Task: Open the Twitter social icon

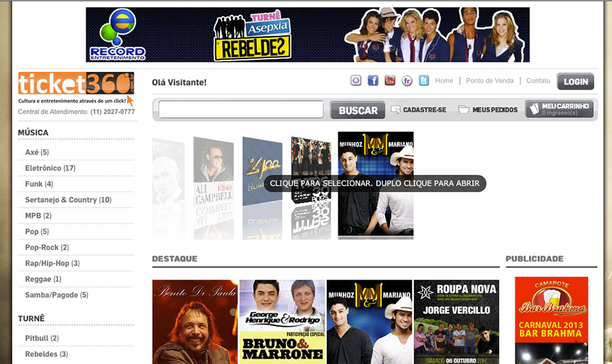Action: 424,81
